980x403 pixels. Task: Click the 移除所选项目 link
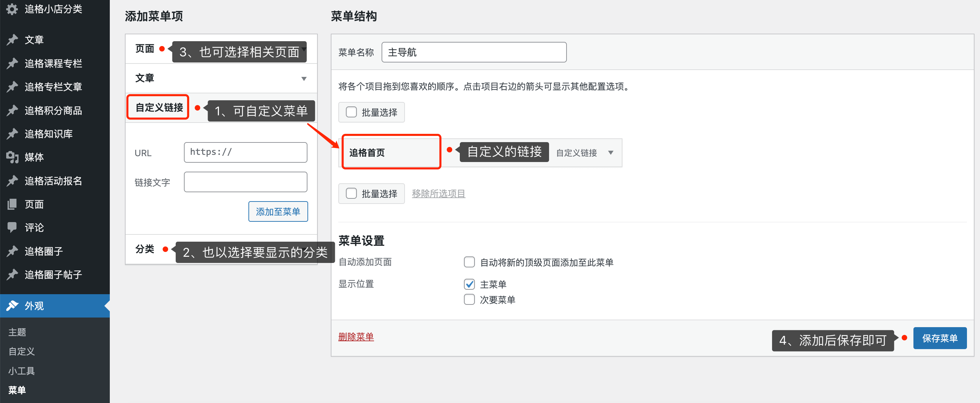point(438,194)
